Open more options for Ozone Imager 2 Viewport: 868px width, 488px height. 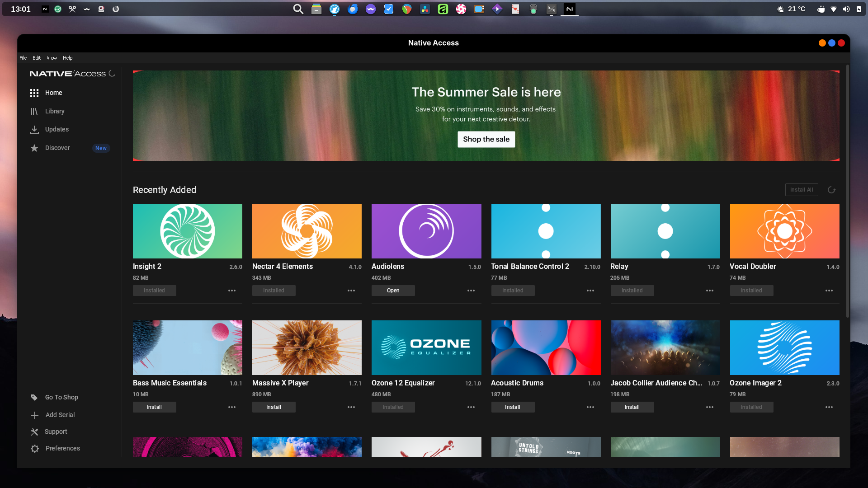tap(829, 407)
